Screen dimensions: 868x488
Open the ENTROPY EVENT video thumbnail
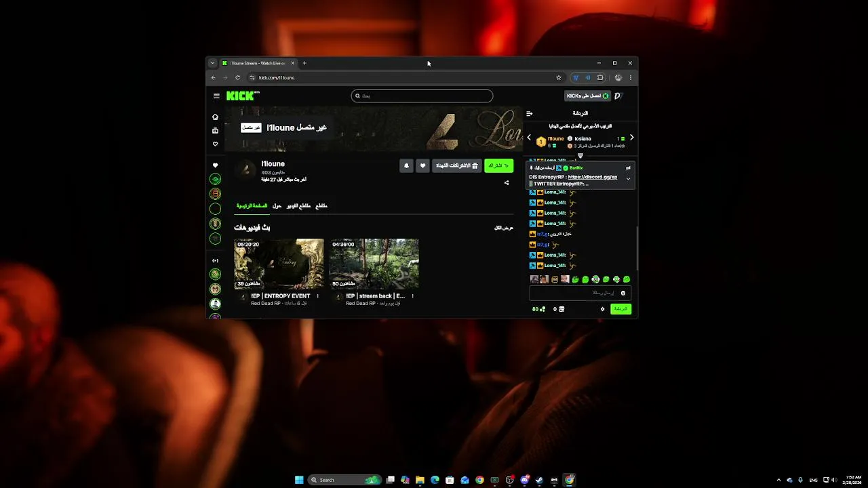coord(279,264)
